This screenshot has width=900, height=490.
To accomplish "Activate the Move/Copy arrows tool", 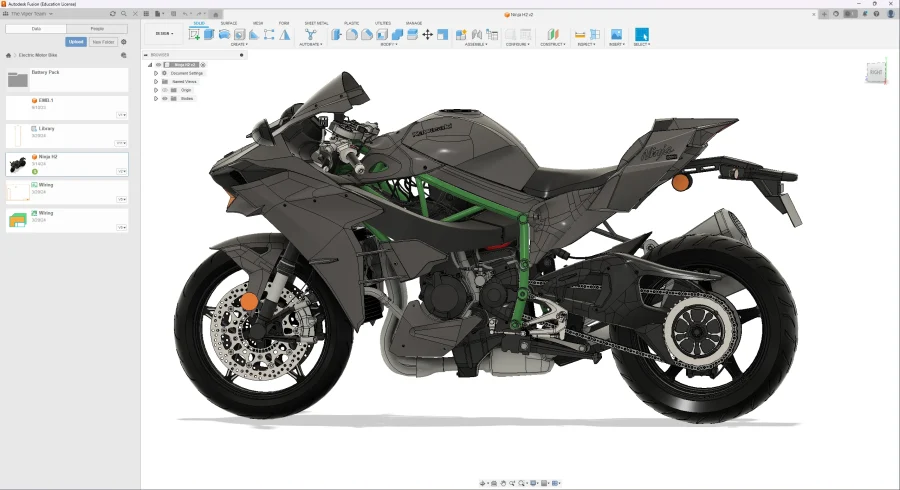I will (x=428, y=35).
